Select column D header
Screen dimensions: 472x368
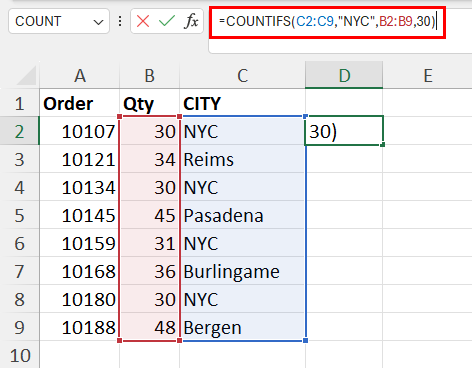[x=344, y=75]
